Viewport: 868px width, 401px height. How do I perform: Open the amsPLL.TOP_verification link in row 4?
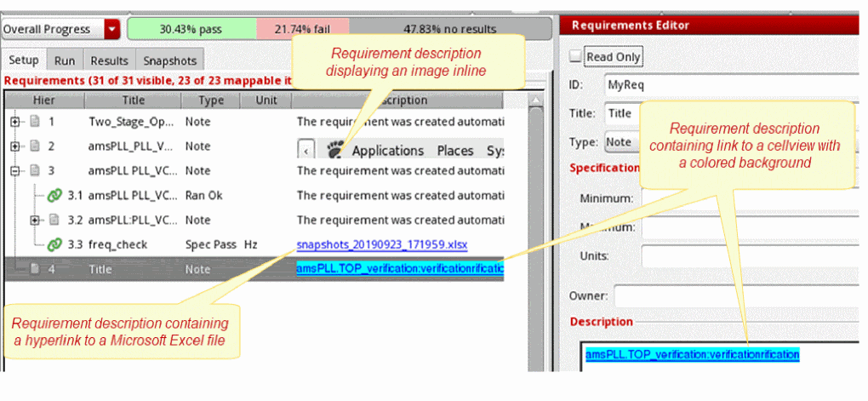tap(400, 269)
